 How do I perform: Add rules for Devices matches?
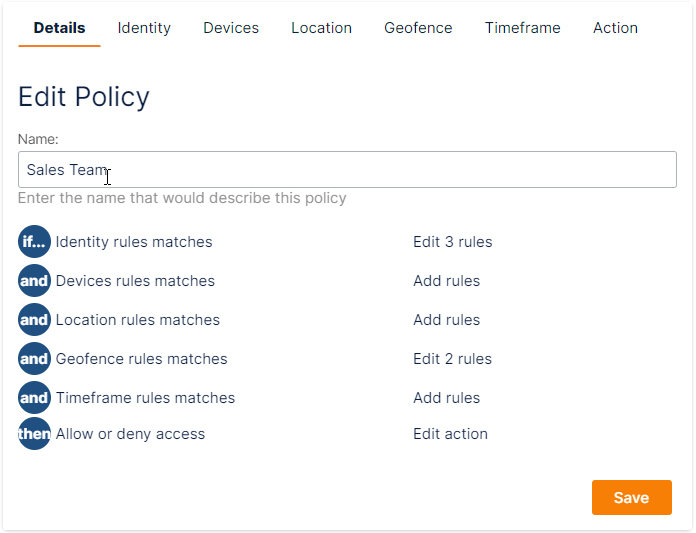447,281
